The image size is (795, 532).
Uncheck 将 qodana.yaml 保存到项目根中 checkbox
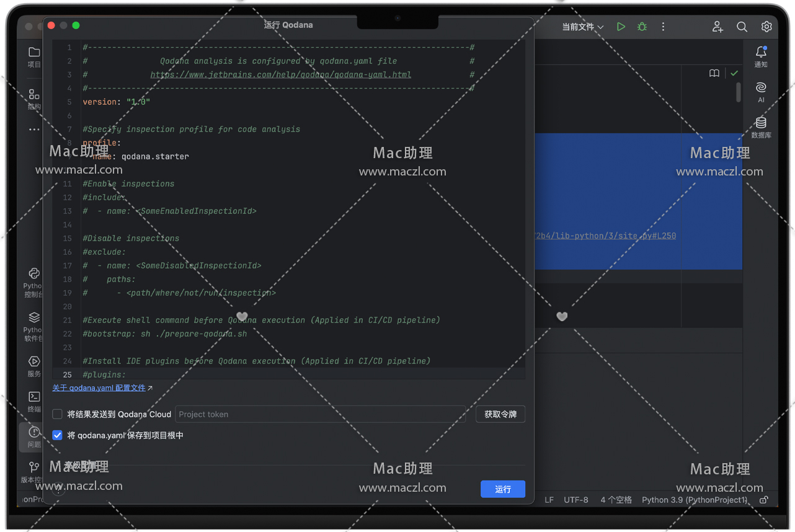(x=58, y=435)
